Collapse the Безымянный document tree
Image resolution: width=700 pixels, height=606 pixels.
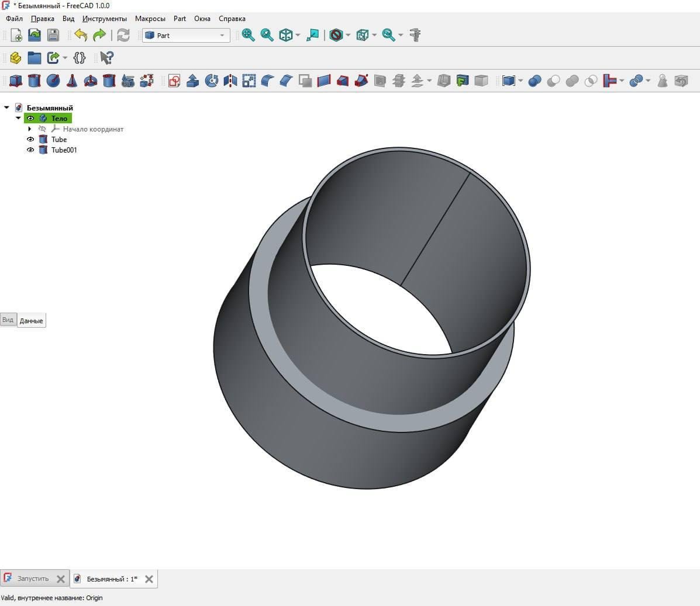tap(7, 108)
